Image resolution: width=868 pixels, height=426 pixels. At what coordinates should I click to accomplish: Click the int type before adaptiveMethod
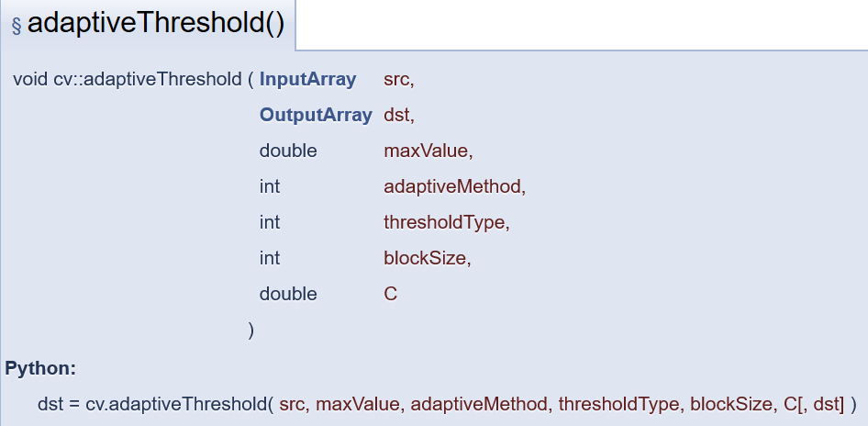[270, 186]
